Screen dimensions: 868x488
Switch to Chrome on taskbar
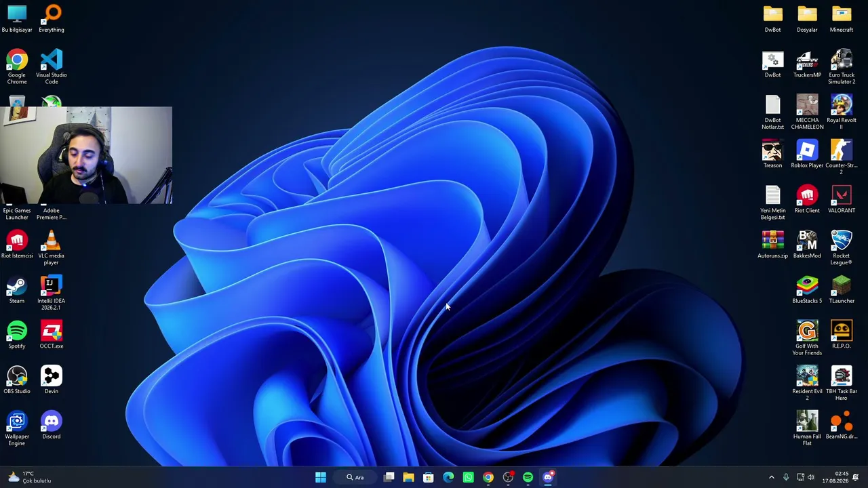tap(488, 477)
